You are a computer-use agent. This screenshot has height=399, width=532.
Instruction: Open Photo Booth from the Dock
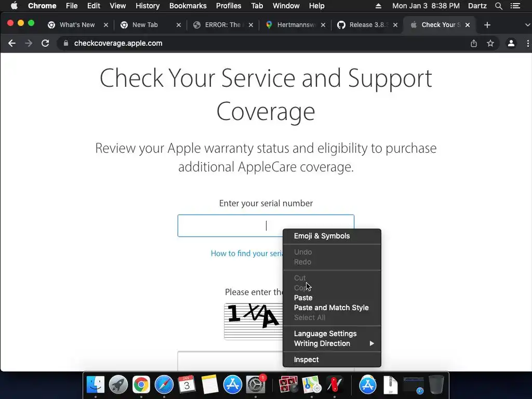click(288, 385)
